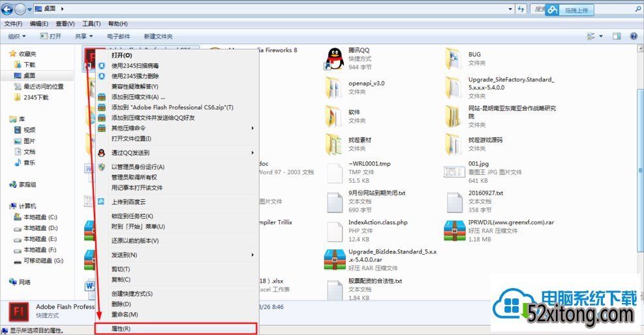Select the IndexAction.class.php file icon
Screen dimensions: 644x335
(x=334, y=232)
